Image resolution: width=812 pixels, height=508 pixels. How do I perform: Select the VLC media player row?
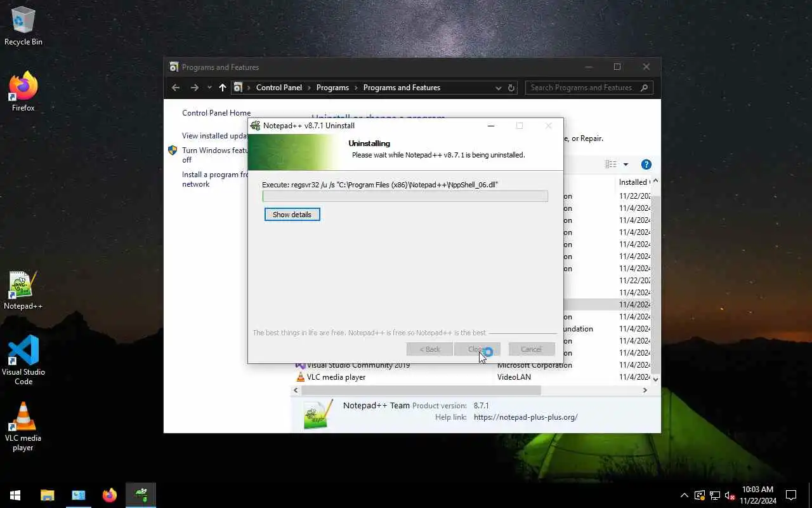[x=471, y=377]
